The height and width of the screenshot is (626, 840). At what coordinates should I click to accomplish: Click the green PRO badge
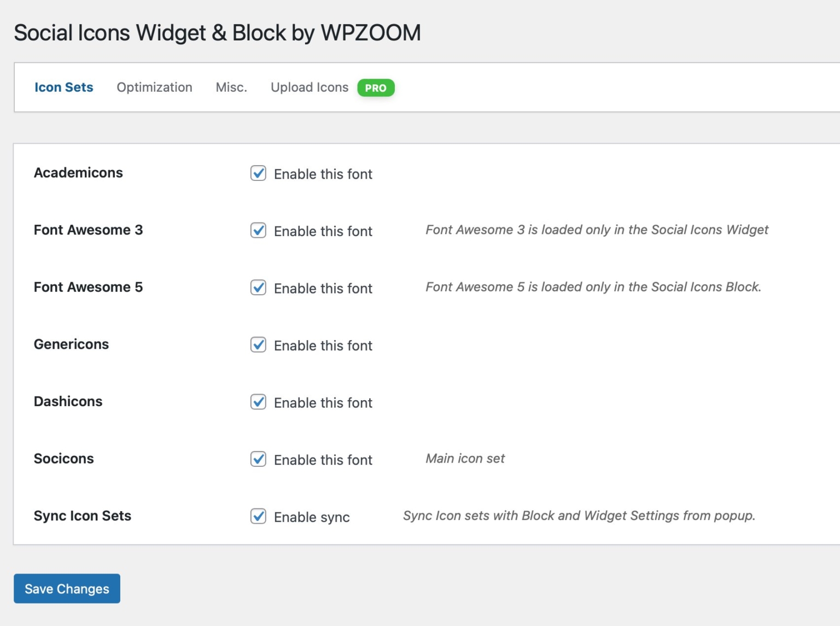pyautogui.click(x=376, y=87)
